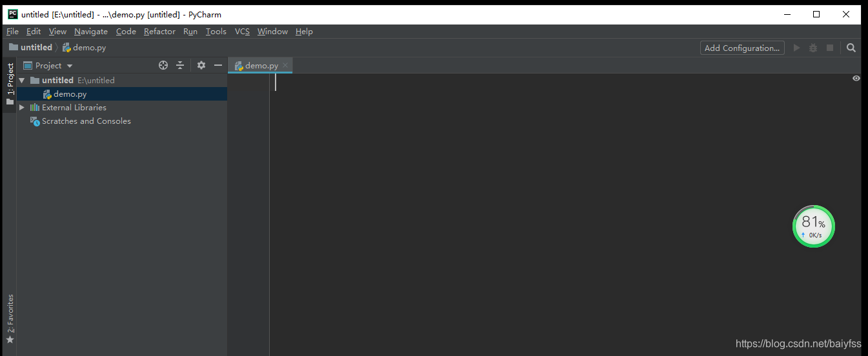Select the untitled E:\untitled root folder

coord(122,81)
